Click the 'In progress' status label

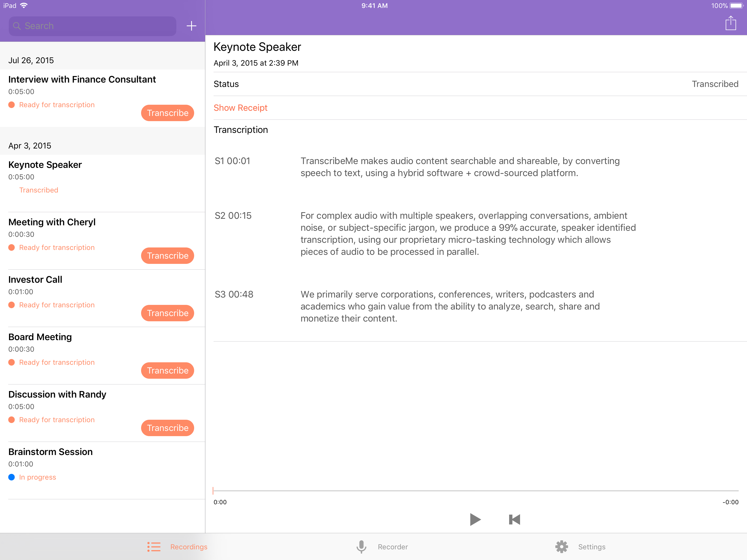37,477
